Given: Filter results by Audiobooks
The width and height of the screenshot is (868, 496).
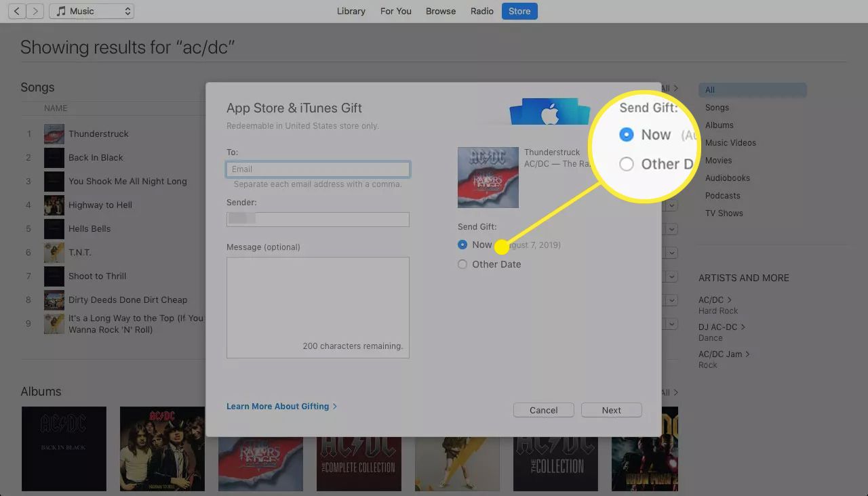Looking at the screenshot, I should coord(728,178).
